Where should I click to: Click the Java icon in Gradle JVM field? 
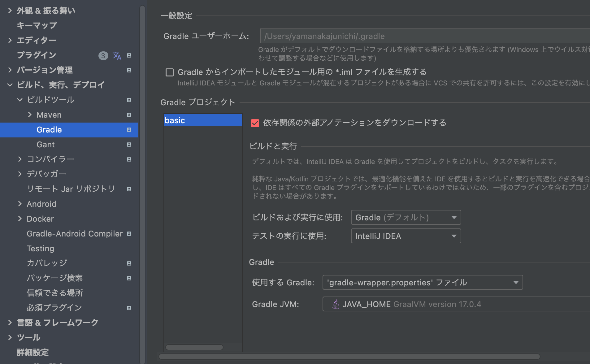tap(336, 304)
